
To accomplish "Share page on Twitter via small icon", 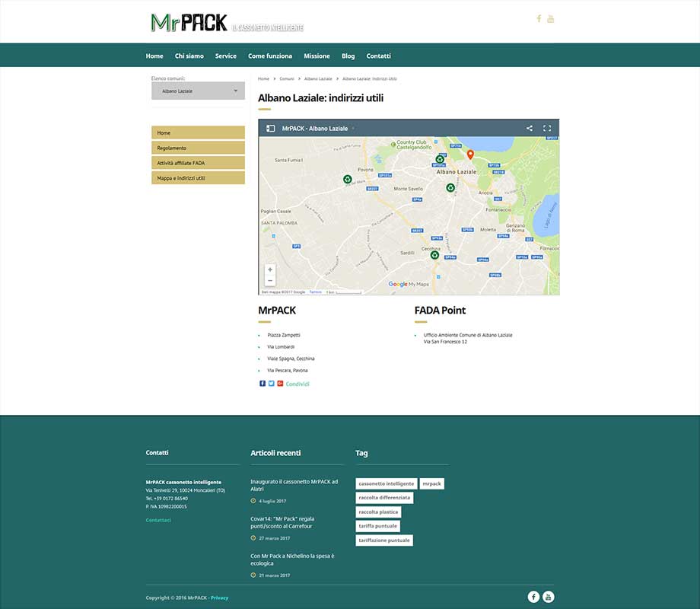I will click(x=272, y=384).
